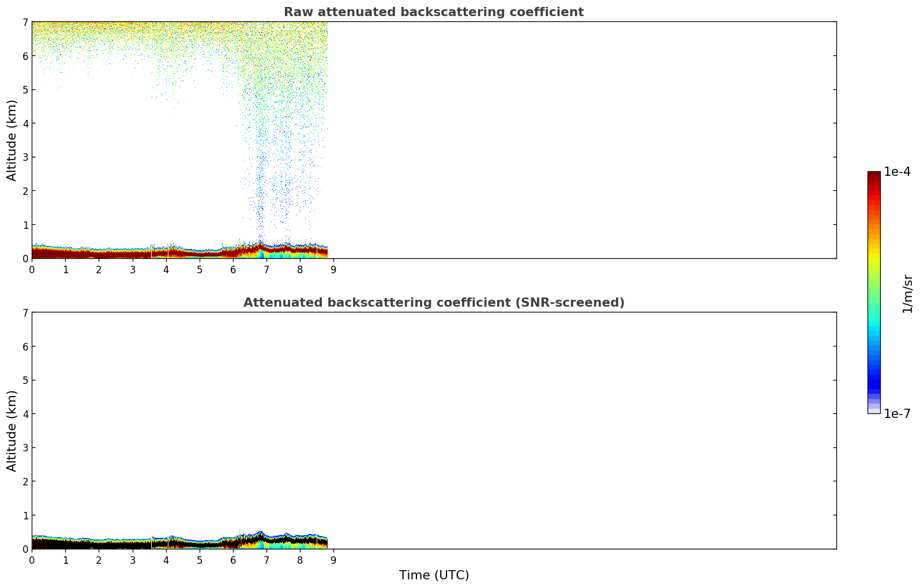Select the "1/m/sr" colorbar unit label
This screenshot has height=588, width=920.
coord(907,293)
